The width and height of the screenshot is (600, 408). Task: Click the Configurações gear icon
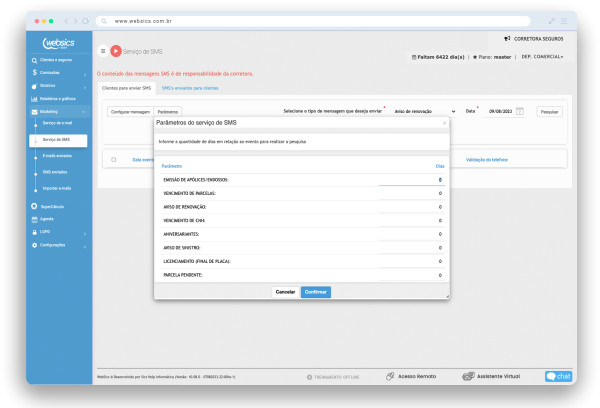[34, 245]
